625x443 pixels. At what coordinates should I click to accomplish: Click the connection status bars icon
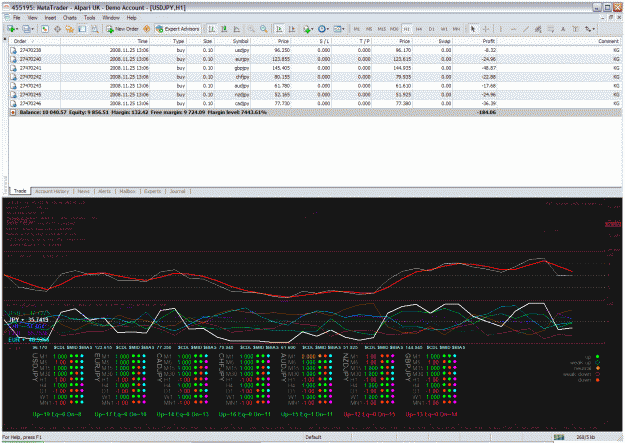pyautogui.click(x=559, y=437)
